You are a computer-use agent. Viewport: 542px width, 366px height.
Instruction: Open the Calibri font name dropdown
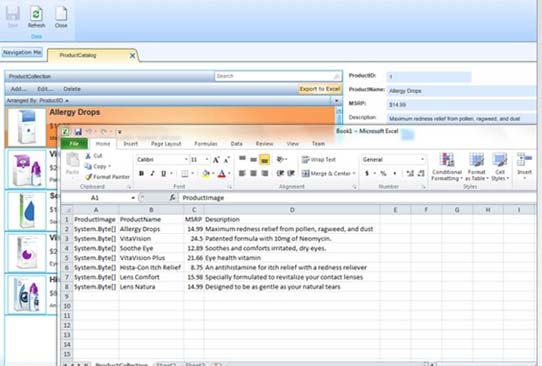coord(186,160)
